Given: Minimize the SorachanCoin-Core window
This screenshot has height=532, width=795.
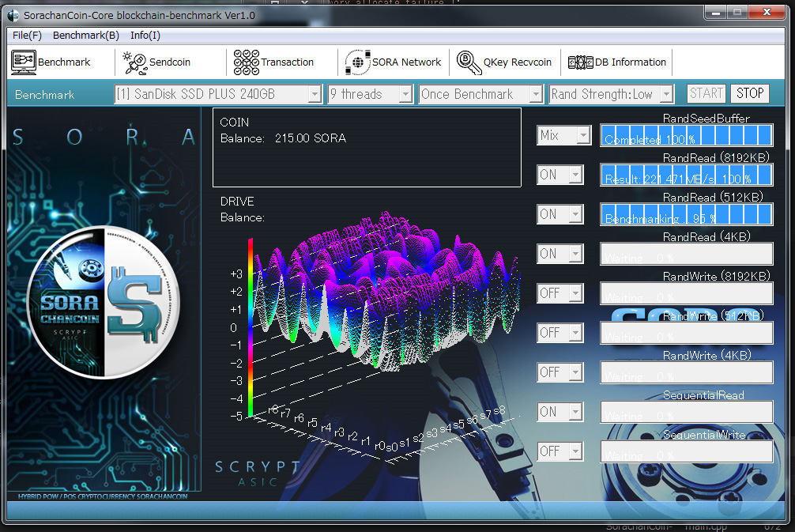Looking at the screenshot, I should point(716,12).
